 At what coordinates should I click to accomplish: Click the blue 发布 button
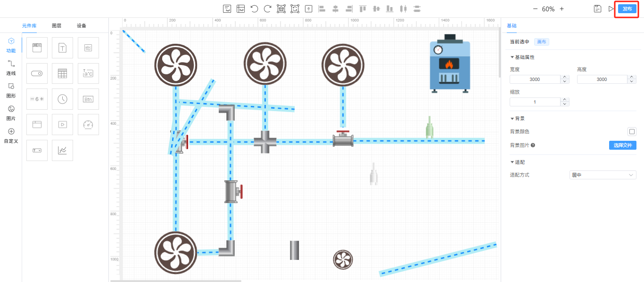point(627,9)
